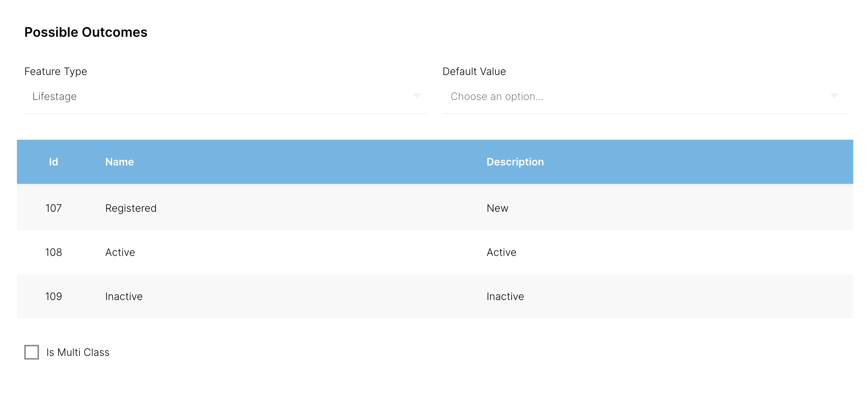868x400 pixels.
Task: Click the Inactive name cell
Action: [x=124, y=296]
